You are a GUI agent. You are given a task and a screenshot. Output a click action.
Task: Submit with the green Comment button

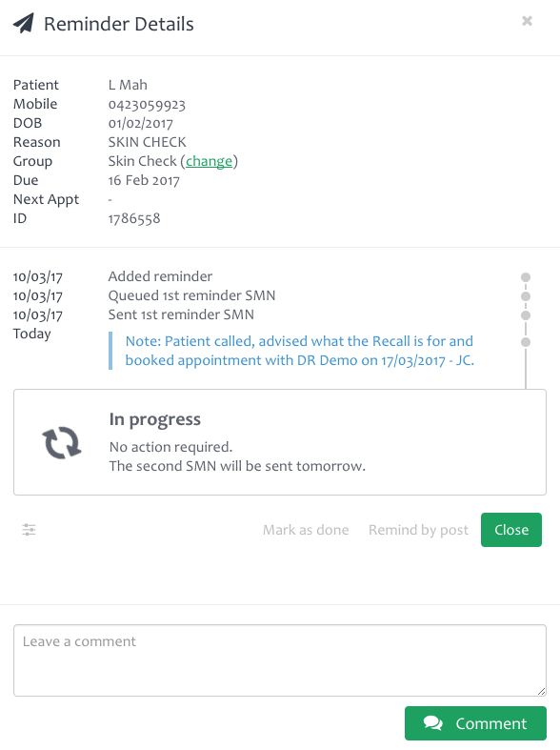(475, 723)
